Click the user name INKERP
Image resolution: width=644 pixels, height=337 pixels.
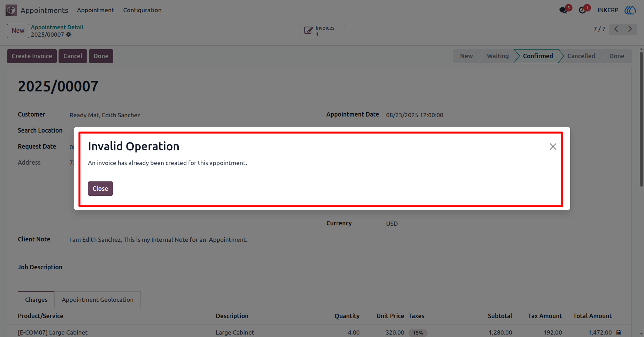point(608,10)
